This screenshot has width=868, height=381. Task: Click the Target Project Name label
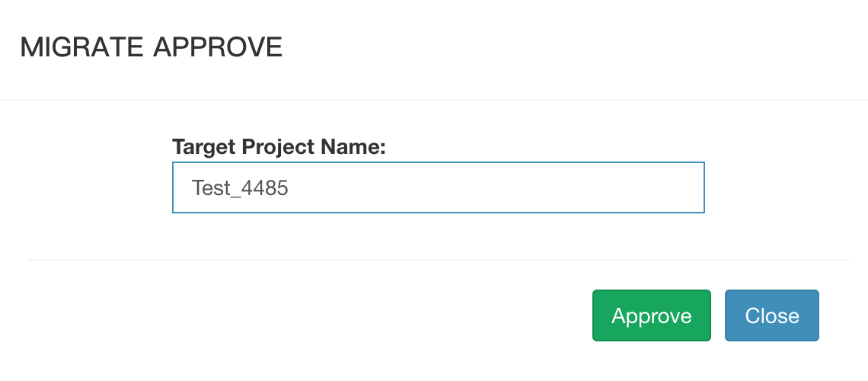[x=279, y=146]
